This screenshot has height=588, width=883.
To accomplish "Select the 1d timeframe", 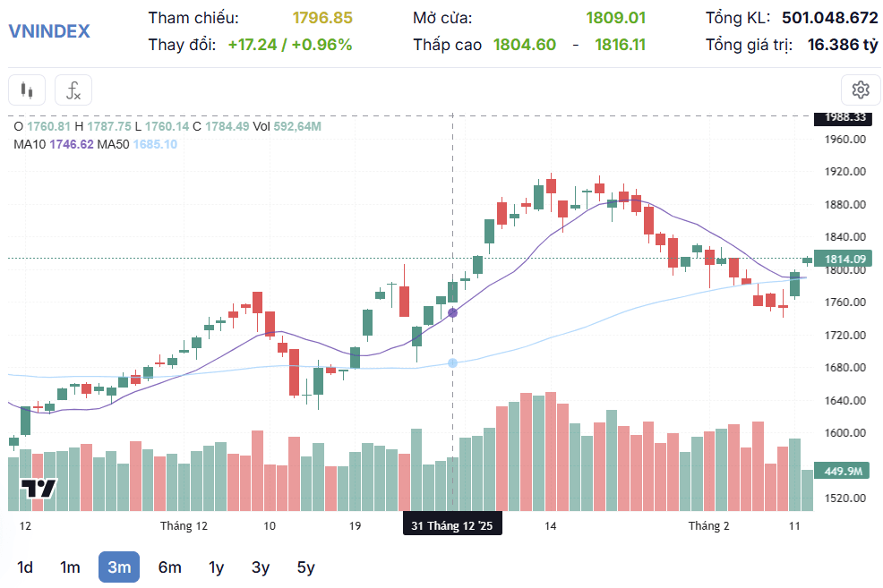I will pos(25,567).
